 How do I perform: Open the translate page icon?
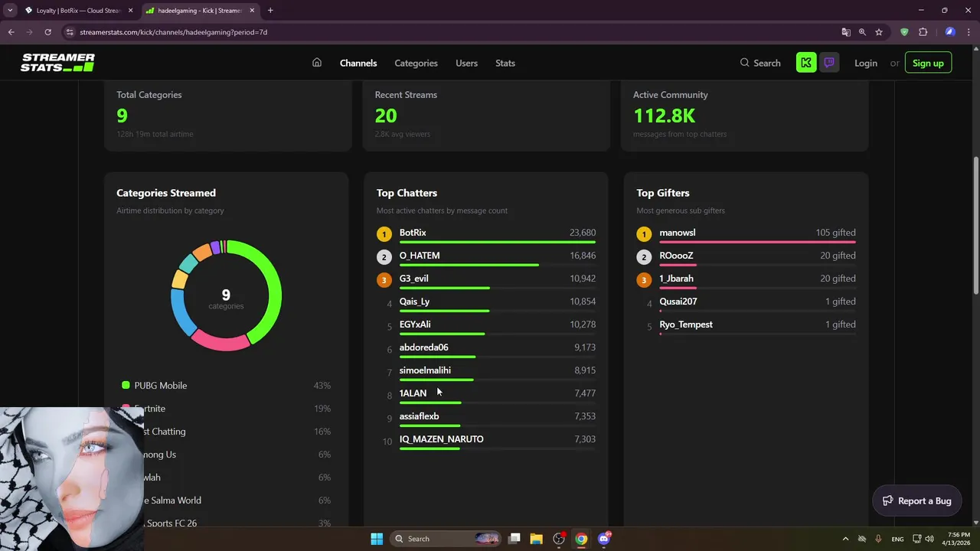(845, 32)
